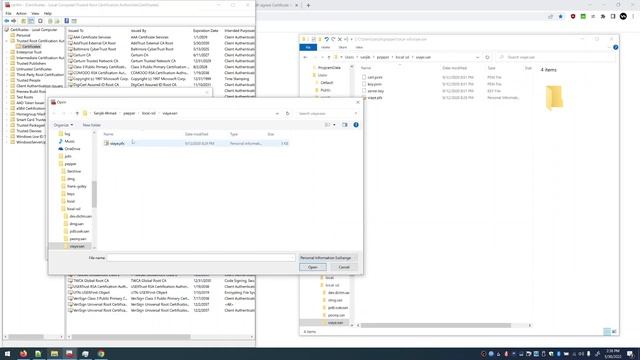Collapse Trusted Root Certification Authorities tree node
Screen dimensions: 640x360
click(x=7, y=41)
